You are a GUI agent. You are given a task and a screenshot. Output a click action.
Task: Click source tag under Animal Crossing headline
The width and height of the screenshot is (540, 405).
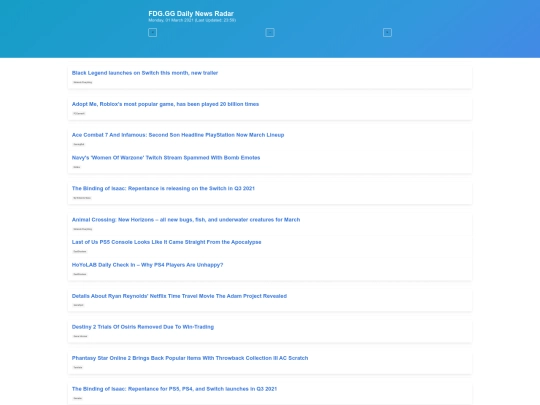point(83,229)
